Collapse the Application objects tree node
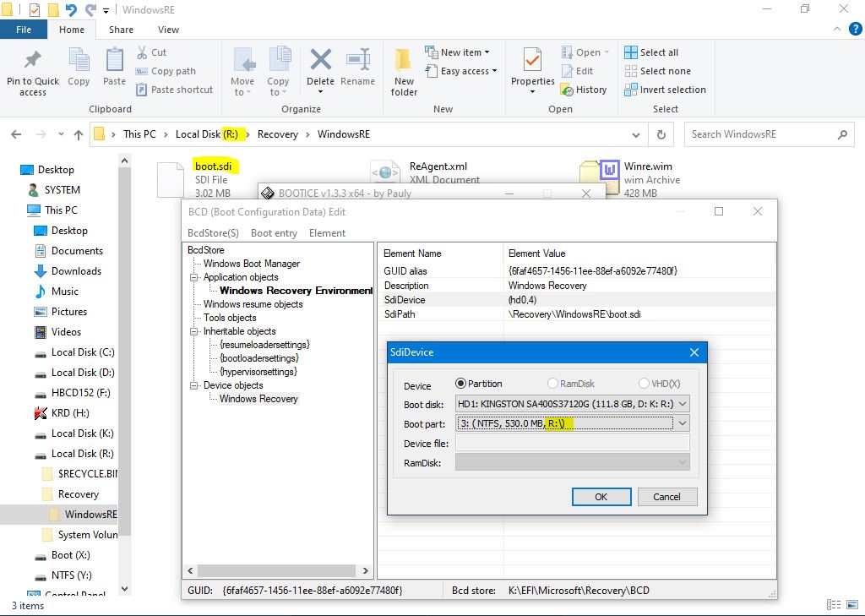The image size is (865, 616). point(194,277)
